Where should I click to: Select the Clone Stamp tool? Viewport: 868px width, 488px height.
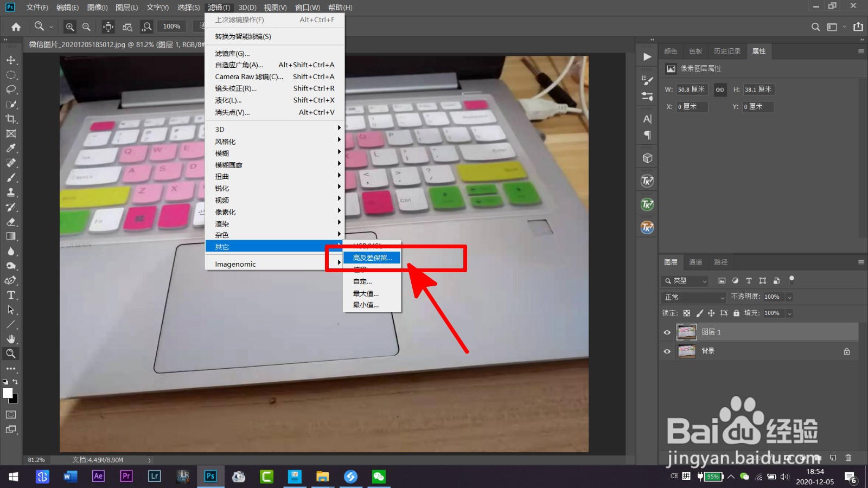click(11, 192)
